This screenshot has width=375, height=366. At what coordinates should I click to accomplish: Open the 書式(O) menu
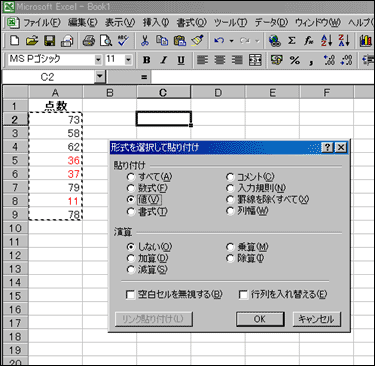click(191, 23)
